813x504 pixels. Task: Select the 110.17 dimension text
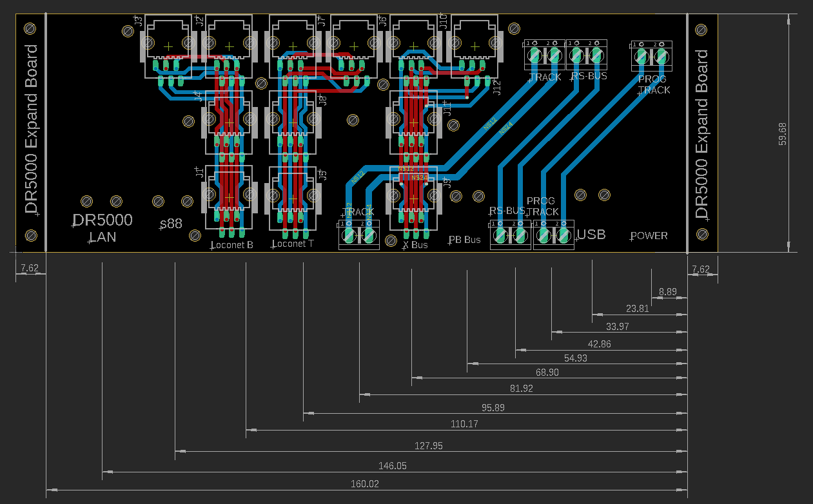(x=464, y=423)
